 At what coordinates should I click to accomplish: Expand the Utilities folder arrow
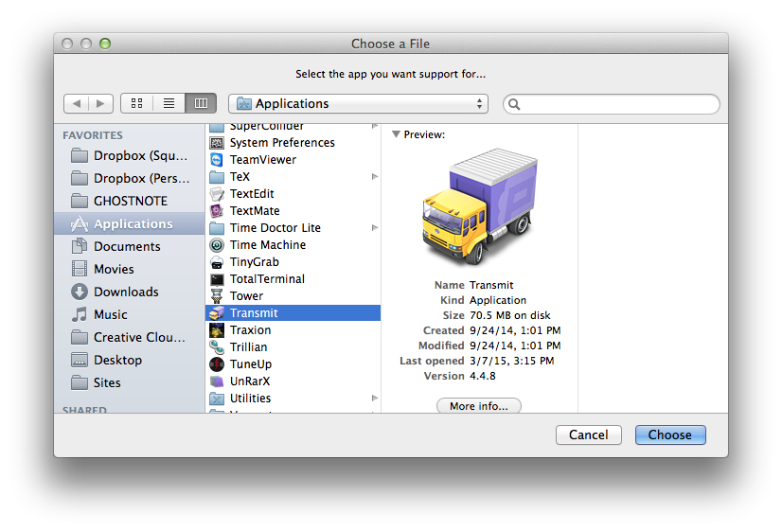point(375,398)
